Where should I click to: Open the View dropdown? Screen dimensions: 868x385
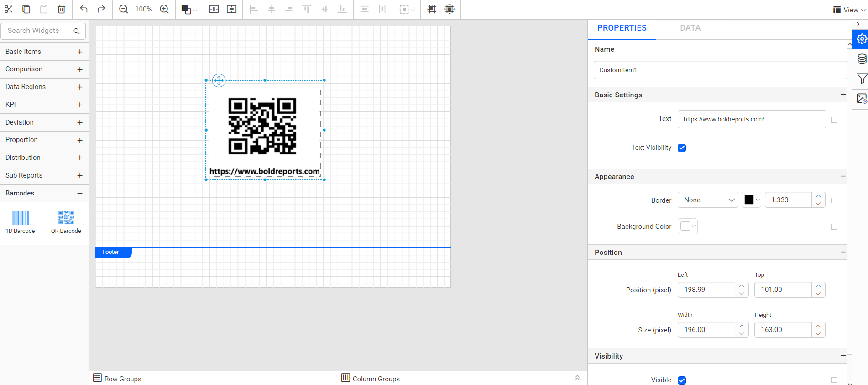(849, 10)
